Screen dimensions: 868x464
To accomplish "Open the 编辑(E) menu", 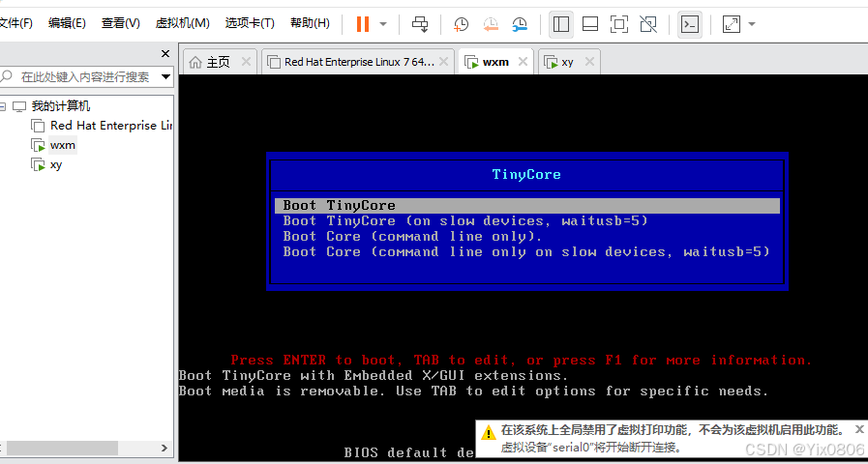I will point(67,23).
